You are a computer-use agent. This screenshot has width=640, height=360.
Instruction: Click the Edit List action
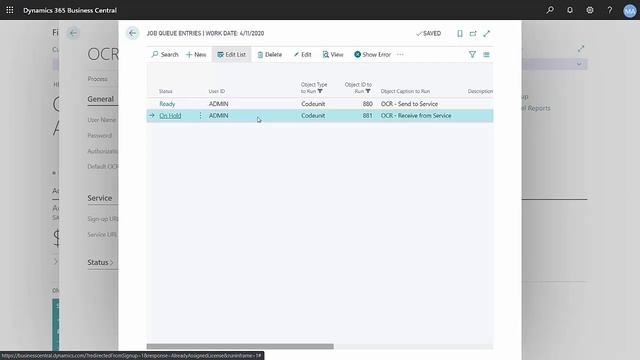tap(231, 54)
